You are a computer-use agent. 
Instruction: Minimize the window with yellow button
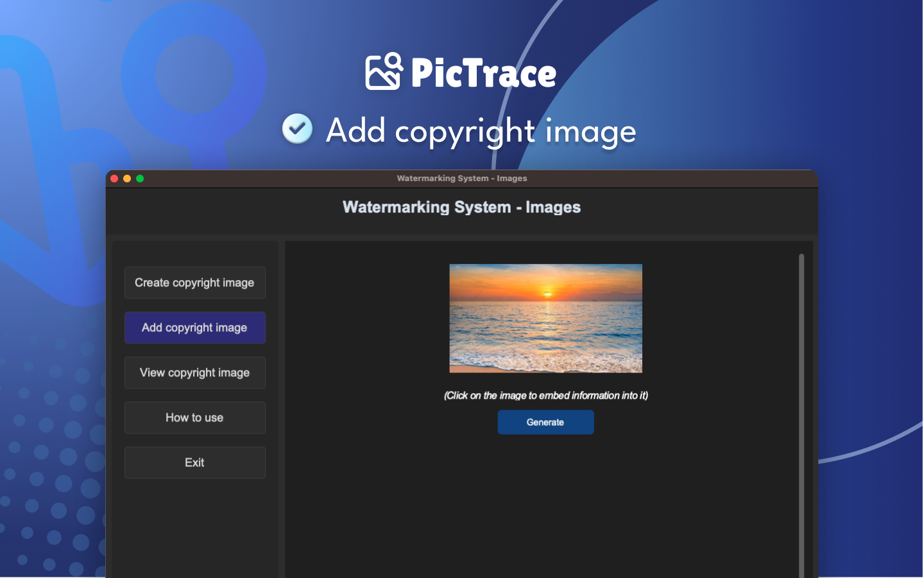click(x=127, y=179)
